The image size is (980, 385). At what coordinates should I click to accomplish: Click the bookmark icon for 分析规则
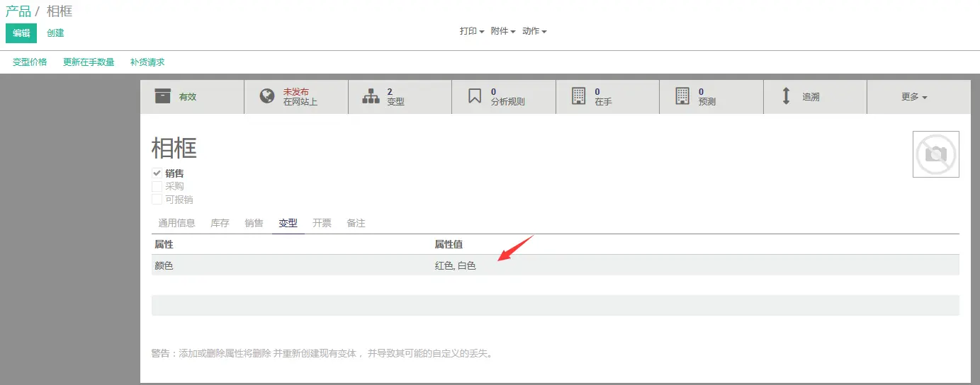coord(475,96)
